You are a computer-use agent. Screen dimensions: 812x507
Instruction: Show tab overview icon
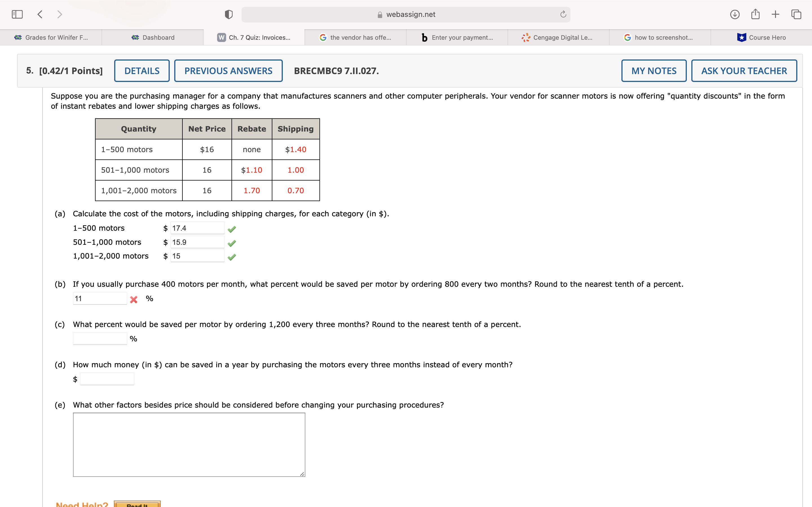point(796,14)
